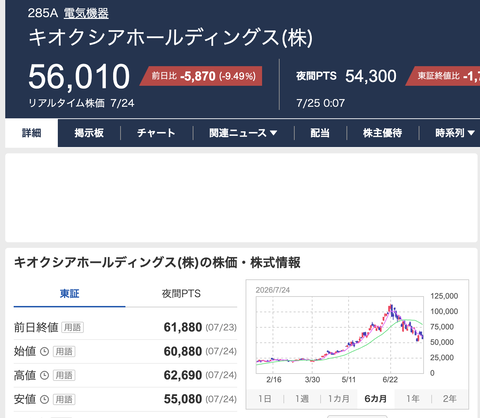Switch to the 夜間PTS price tab
Image resolution: width=480 pixels, height=418 pixels.
point(181,294)
